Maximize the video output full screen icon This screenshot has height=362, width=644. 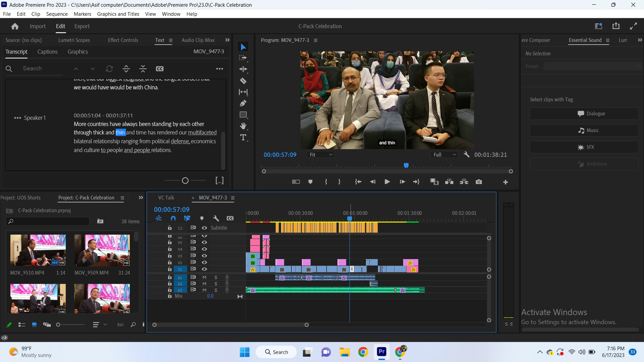(633, 26)
